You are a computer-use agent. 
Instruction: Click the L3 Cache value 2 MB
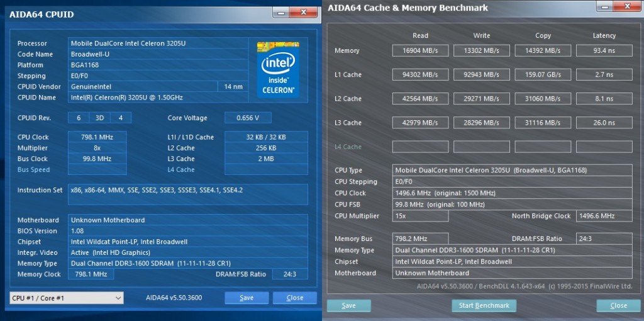pyautogui.click(x=266, y=159)
